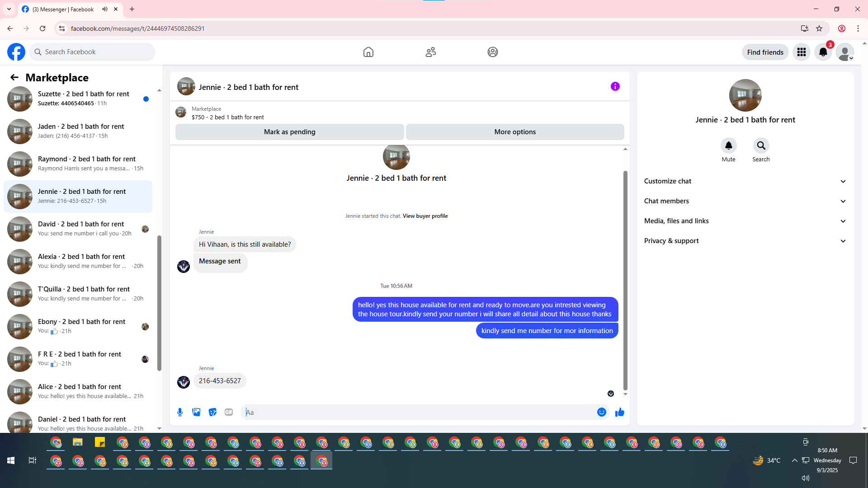Open F R E conversation
868x488 pixels.
[78, 359]
